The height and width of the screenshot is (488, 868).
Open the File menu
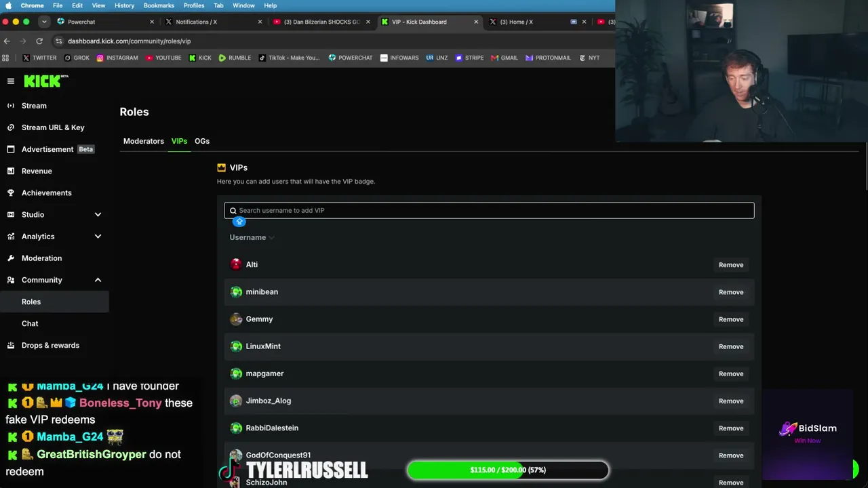(x=58, y=5)
